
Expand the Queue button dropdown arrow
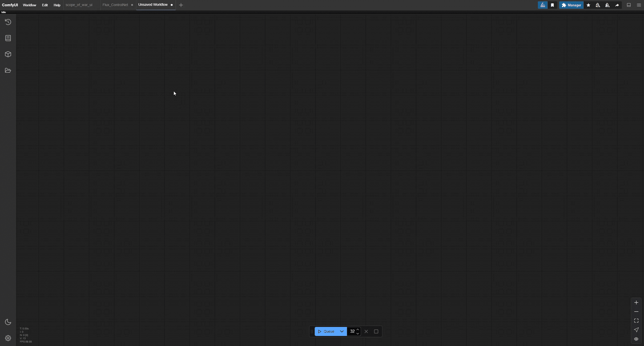342,331
